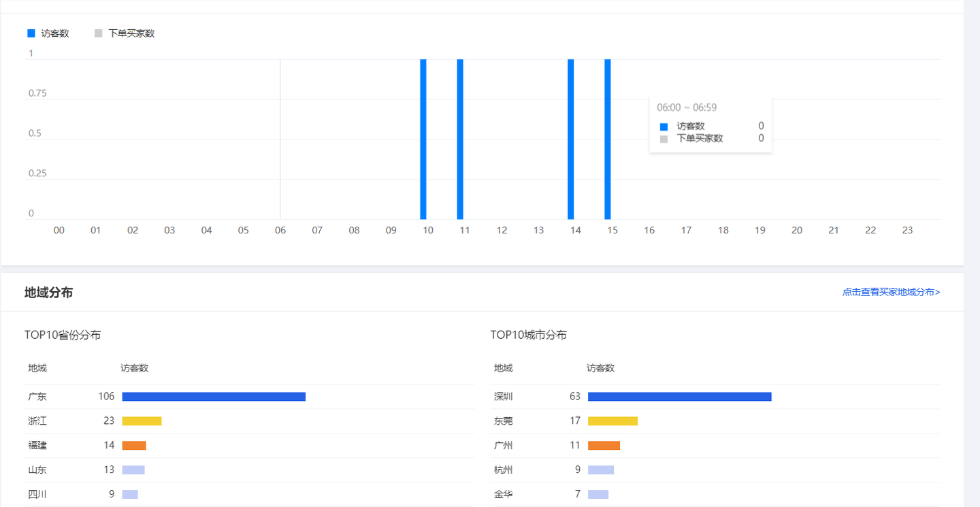Click the orange visitor bar for 广州
The image size is (980, 507).
click(x=604, y=446)
